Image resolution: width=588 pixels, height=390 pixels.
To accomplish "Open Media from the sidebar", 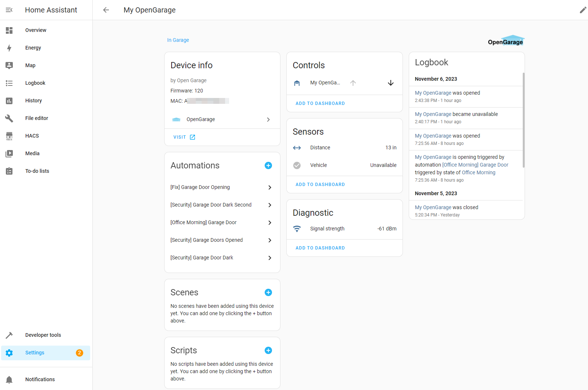I will 46,153.
